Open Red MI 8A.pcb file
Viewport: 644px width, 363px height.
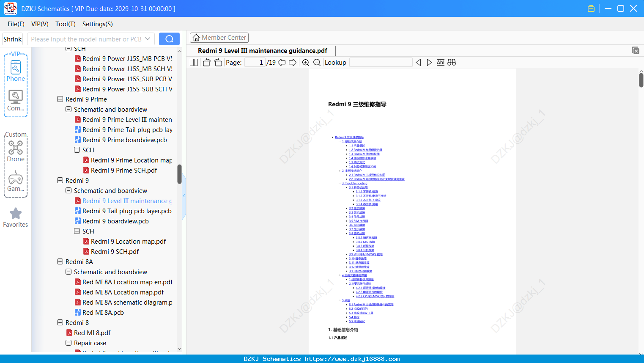click(x=103, y=312)
